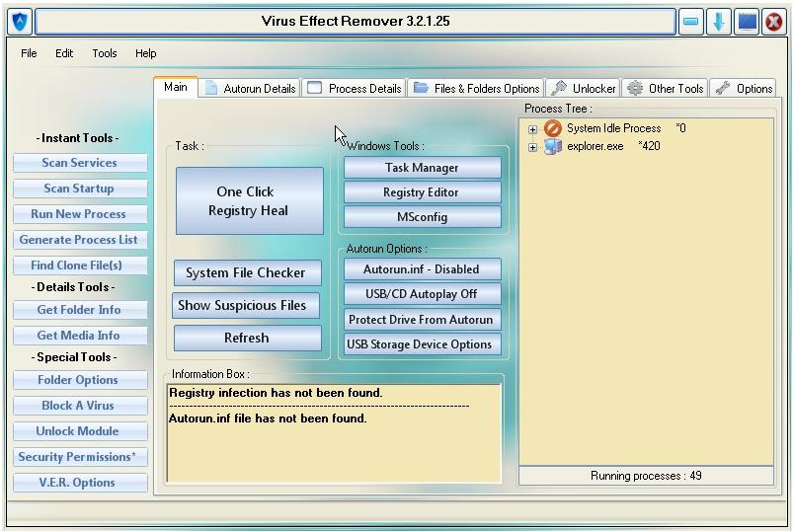Open Task Manager from Windows Tools

pyautogui.click(x=423, y=168)
